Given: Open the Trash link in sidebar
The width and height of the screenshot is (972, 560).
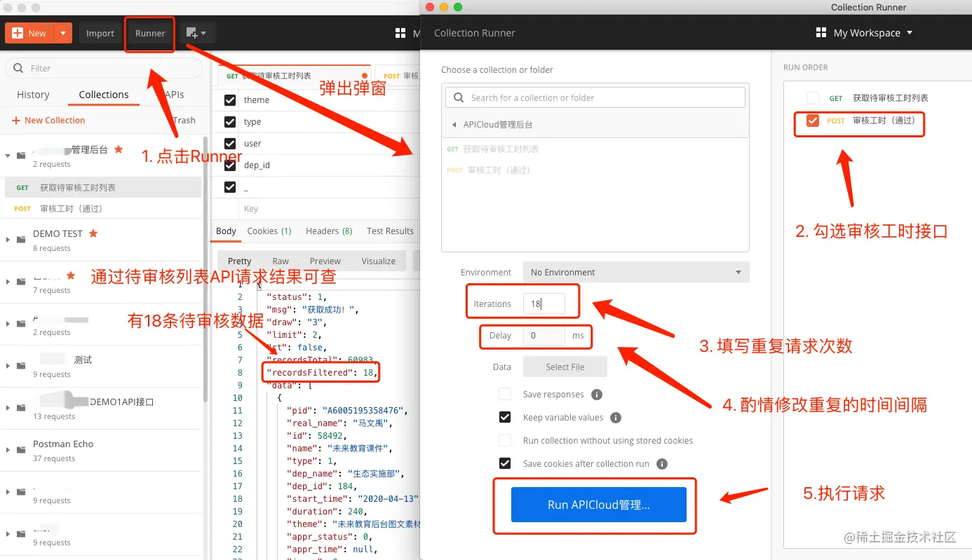Looking at the screenshot, I should pyautogui.click(x=184, y=121).
